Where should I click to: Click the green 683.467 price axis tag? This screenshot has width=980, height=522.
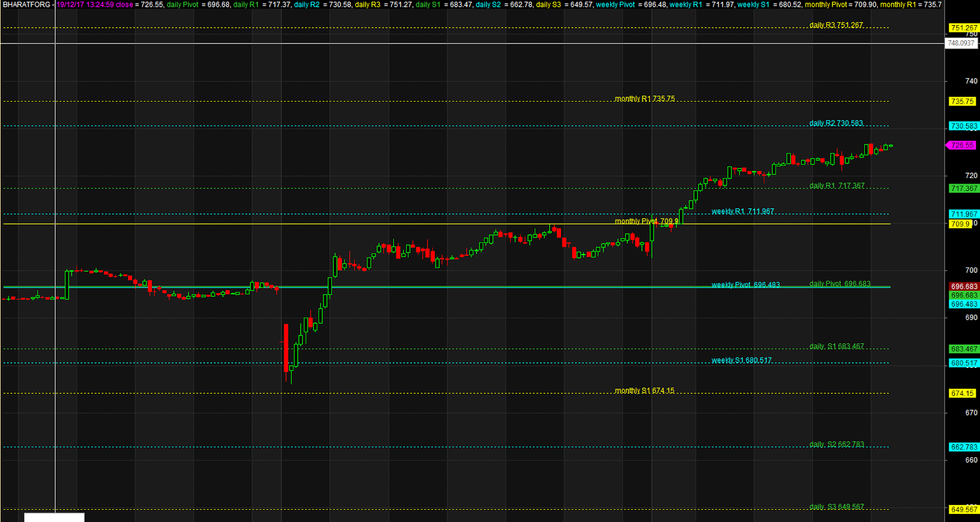(x=964, y=349)
